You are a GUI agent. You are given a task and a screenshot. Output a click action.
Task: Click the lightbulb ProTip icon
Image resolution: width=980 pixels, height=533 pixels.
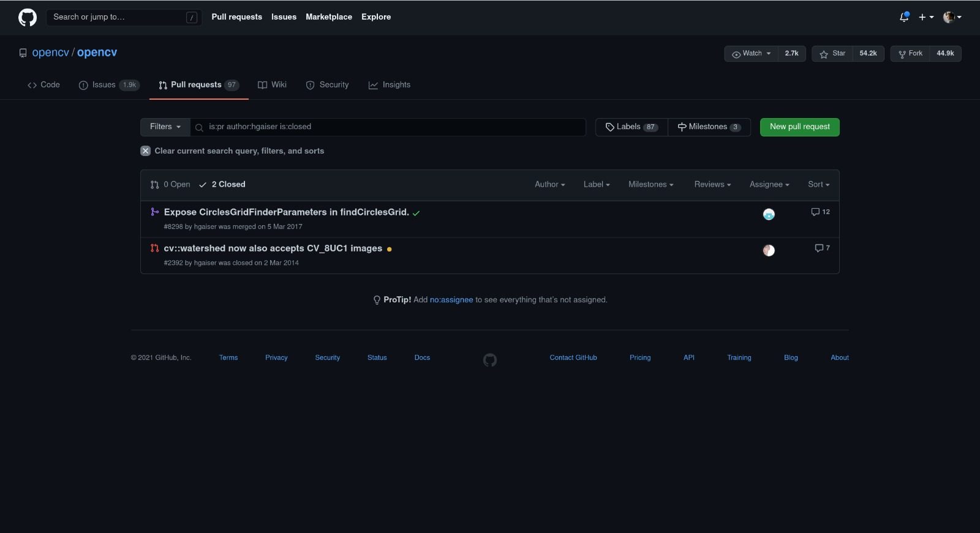click(377, 300)
